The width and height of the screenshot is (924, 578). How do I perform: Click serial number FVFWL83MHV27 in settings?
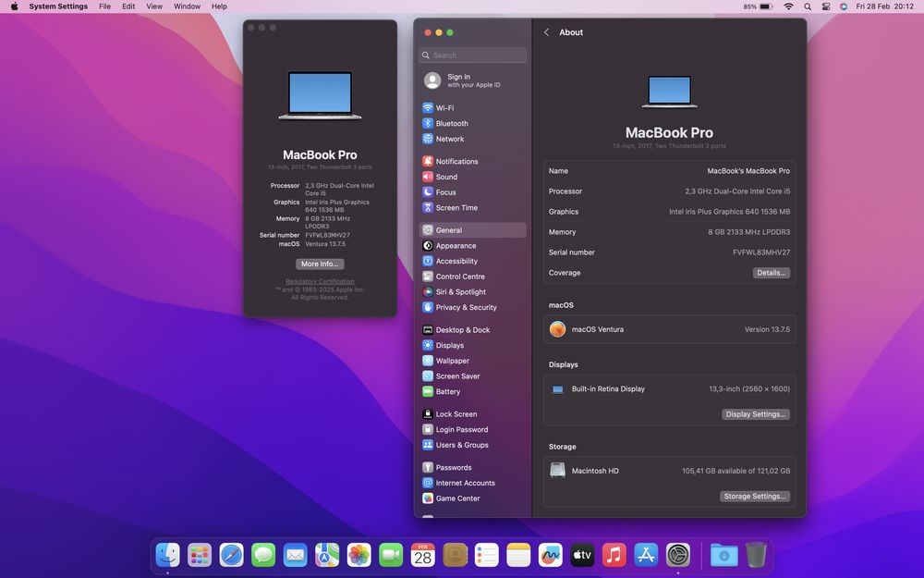coord(761,252)
